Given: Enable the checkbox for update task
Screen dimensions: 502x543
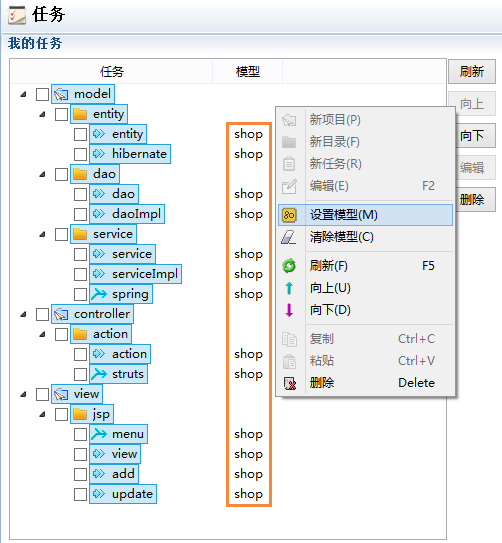Looking at the screenshot, I should pyautogui.click(x=80, y=494).
